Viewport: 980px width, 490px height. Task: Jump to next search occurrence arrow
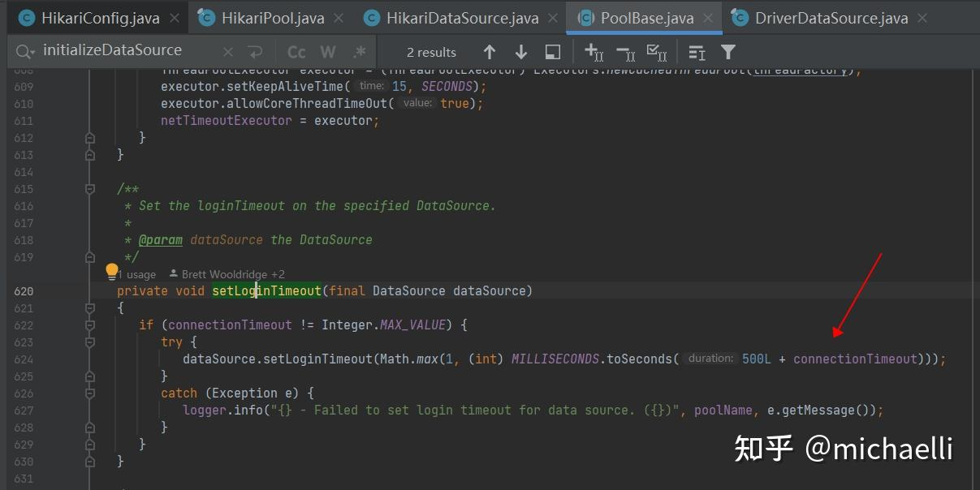coord(521,52)
